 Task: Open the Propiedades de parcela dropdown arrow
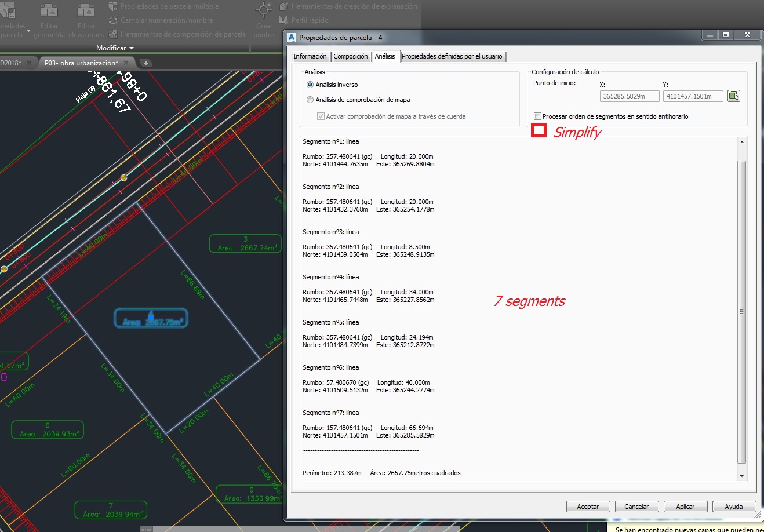coord(28,31)
